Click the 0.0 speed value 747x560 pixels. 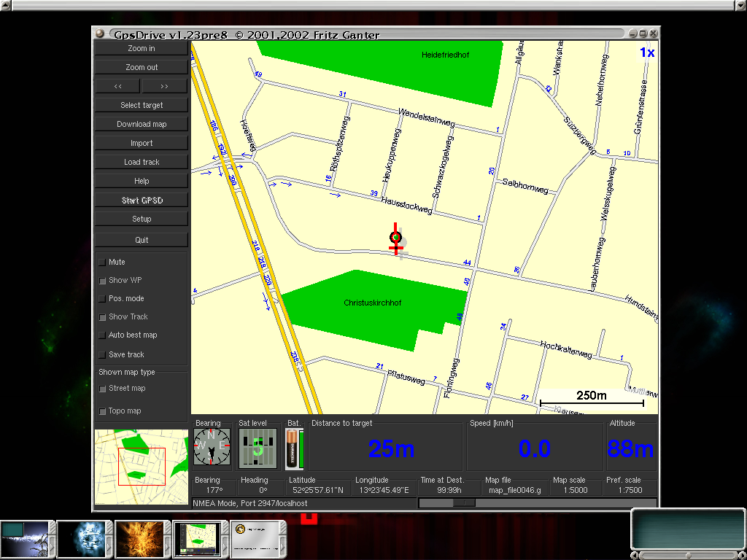click(535, 448)
